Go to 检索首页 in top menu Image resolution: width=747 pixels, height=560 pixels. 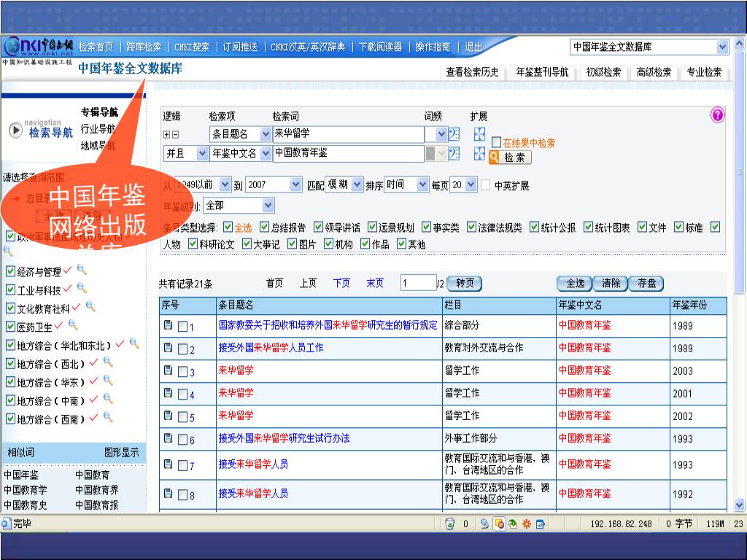(x=96, y=47)
